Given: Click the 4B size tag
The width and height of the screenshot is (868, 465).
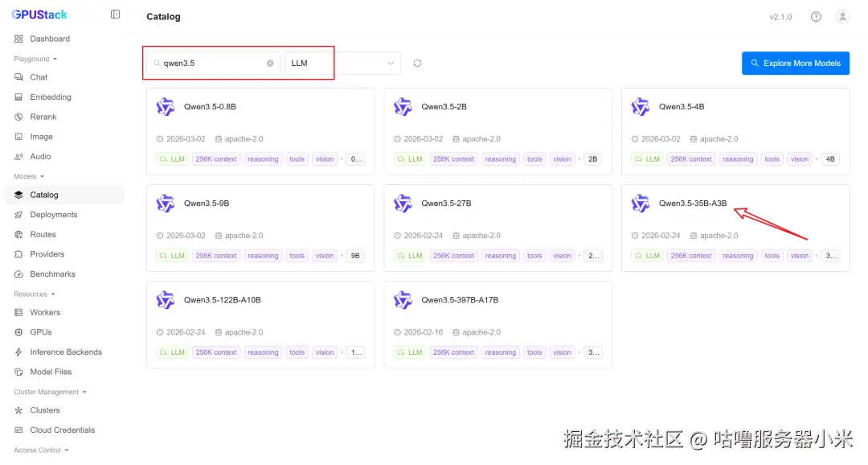Looking at the screenshot, I should click(x=830, y=159).
